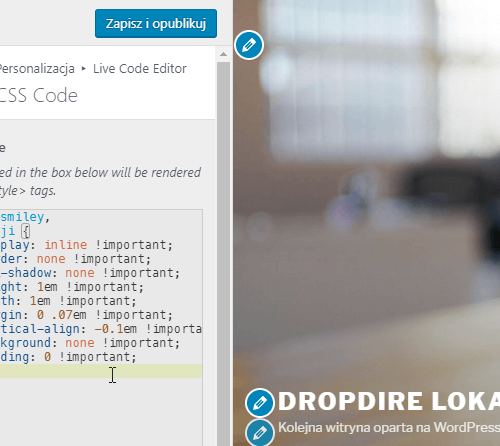The image size is (500, 446).
Task: Click the 'Live Code Editor' breadcrumb text
Action: (140, 69)
